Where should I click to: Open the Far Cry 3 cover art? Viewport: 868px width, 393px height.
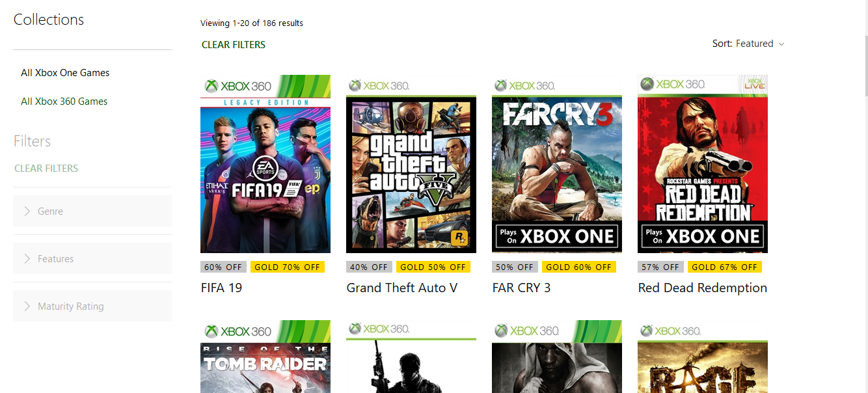click(557, 164)
